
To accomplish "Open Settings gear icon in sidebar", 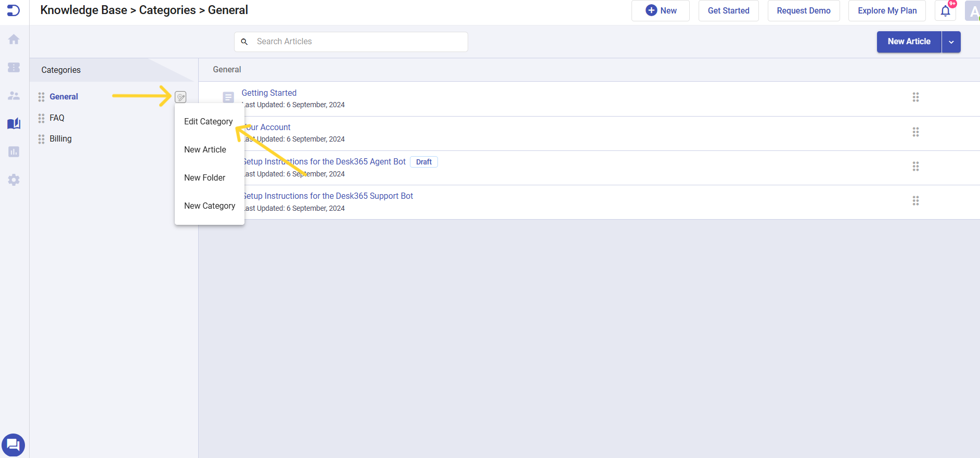I will pos(14,180).
